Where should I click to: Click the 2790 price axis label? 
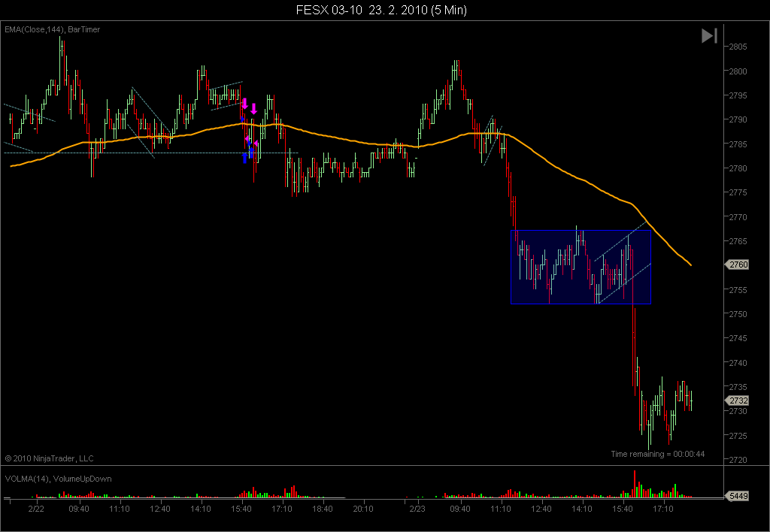738,119
